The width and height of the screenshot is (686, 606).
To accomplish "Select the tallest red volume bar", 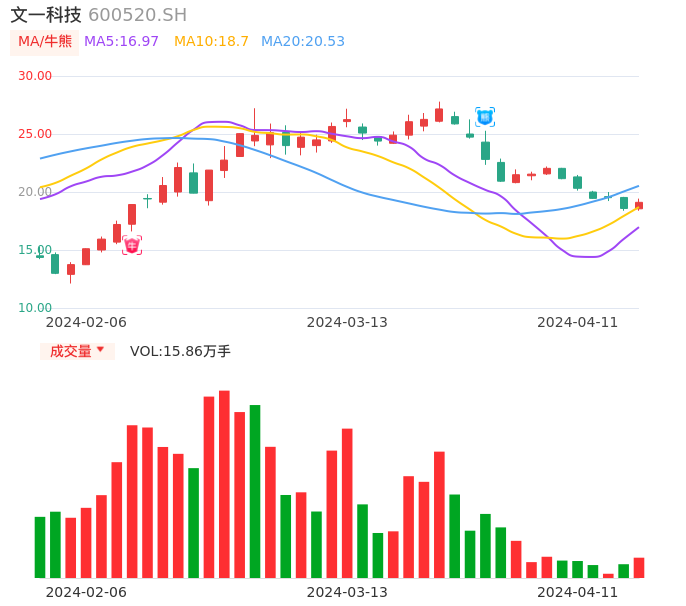I will (x=224, y=484).
